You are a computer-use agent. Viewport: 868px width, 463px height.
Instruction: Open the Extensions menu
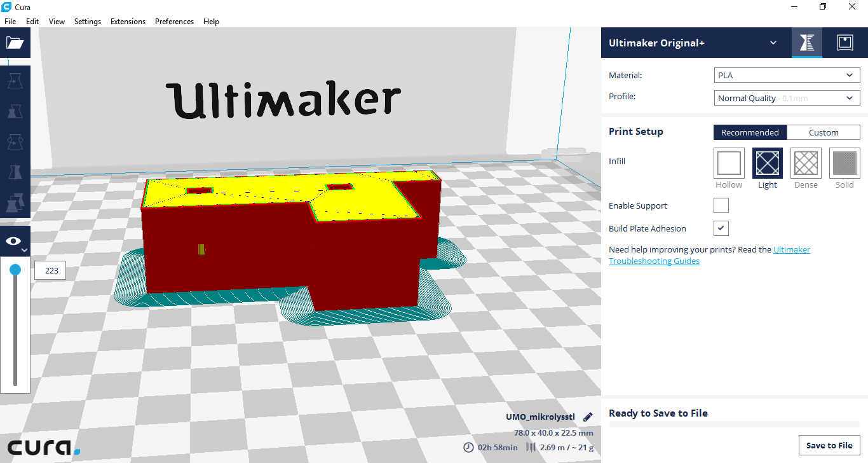tap(128, 21)
